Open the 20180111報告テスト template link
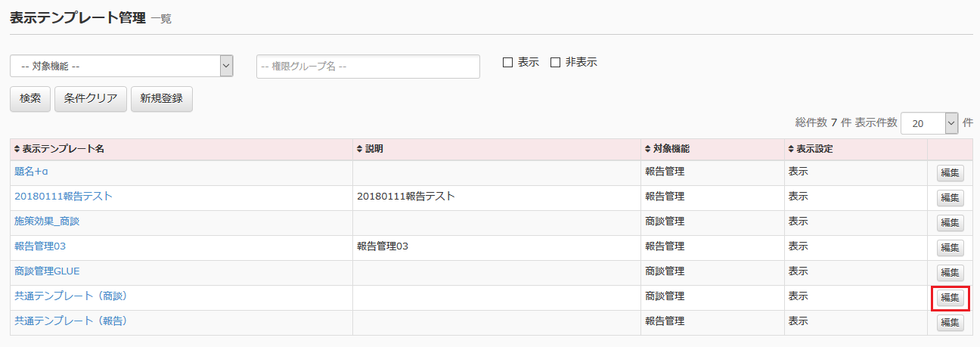This screenshot has height=347, width=980. pos(64,197)
